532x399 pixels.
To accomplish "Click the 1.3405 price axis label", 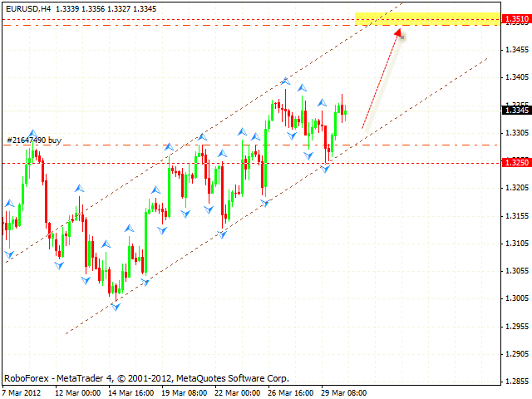I will point(517,77).
